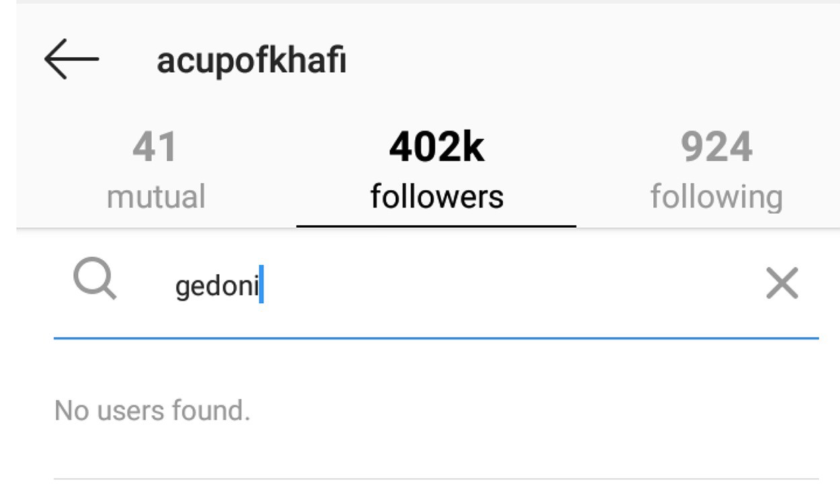Click the 402k followers count
This screenshot has width=840, height=504.
point(437,147)
